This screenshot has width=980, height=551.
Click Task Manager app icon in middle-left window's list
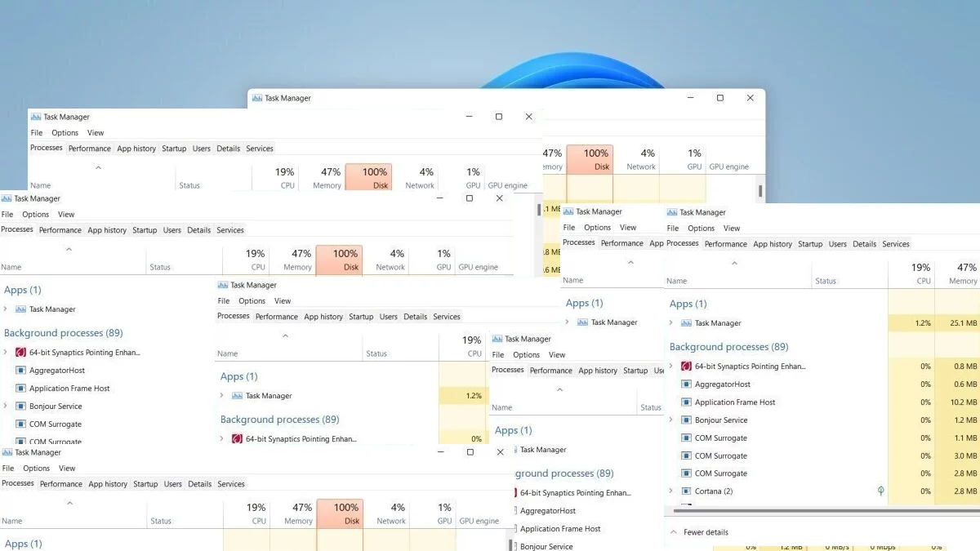click(x=20, y=309)
